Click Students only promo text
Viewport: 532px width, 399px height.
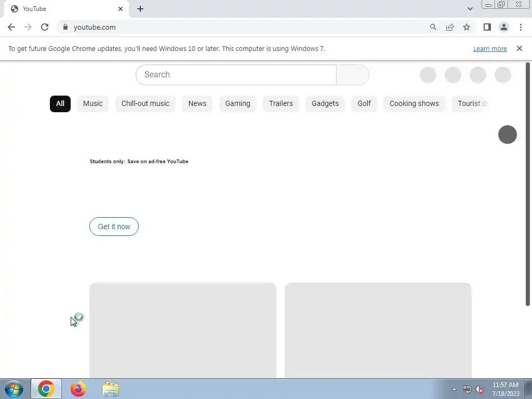click(x=139, y=162)
